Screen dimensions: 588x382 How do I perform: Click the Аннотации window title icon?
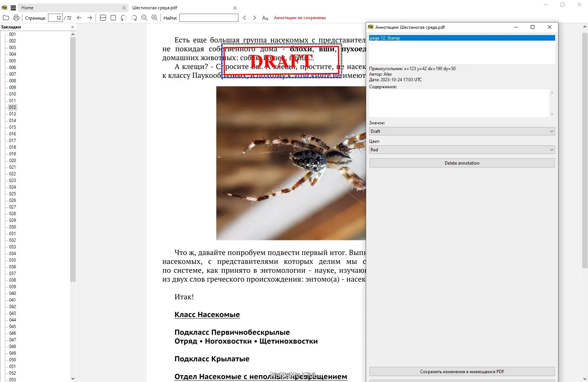pos(371,27)
